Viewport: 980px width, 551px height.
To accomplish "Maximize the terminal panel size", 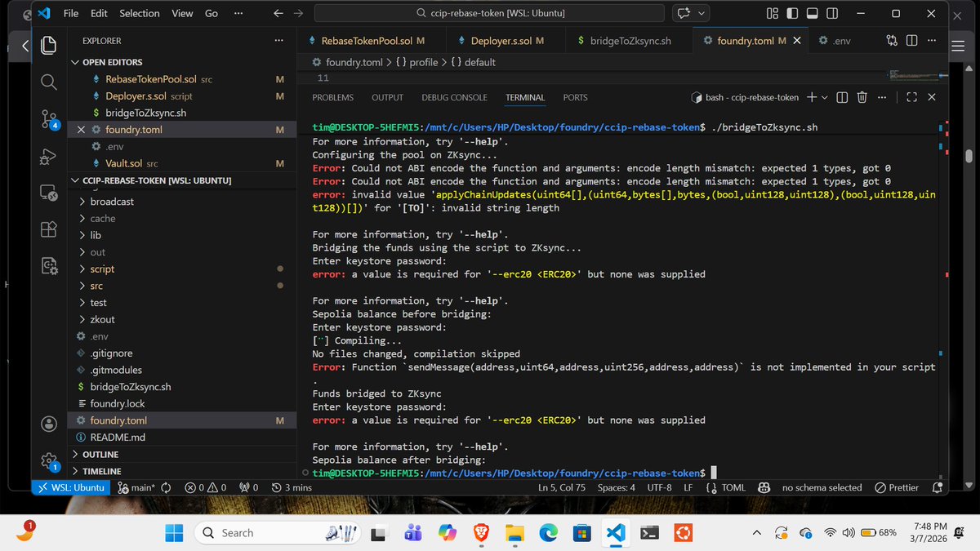I will pos(912,97).
